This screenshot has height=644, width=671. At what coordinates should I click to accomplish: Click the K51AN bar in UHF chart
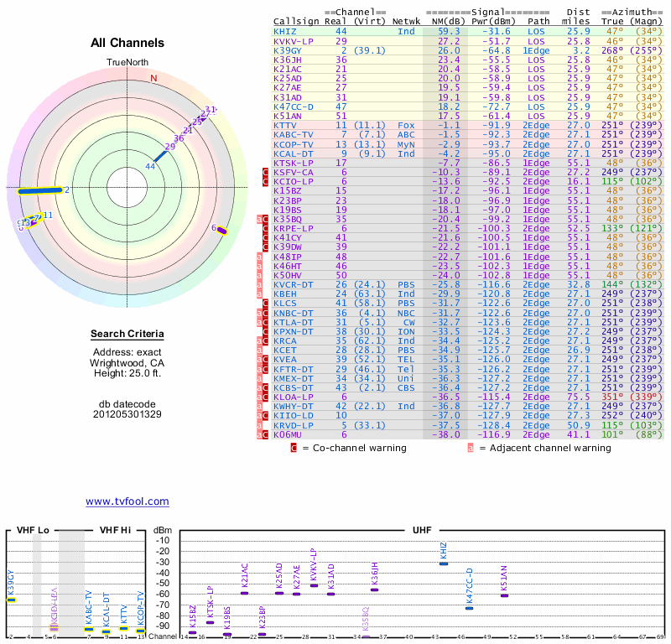click(504, 595)
